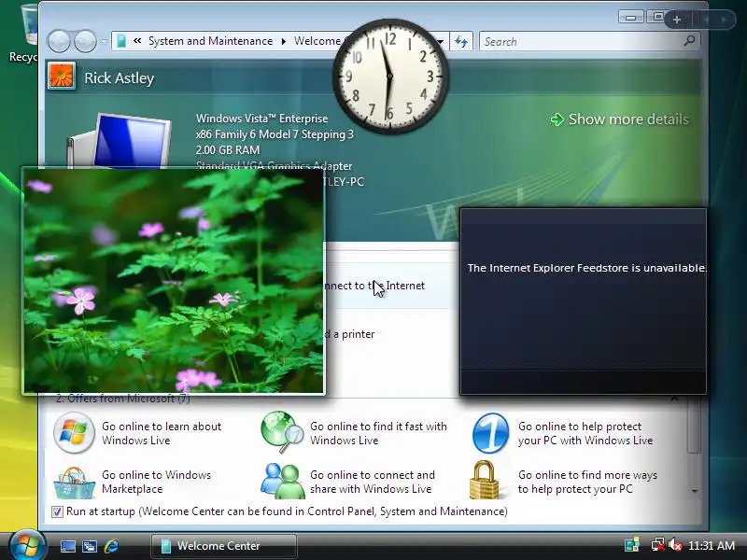Viewport: 747px width, 560px height.
Task: Click the computer image in Welcome Center
Action: 119,141
